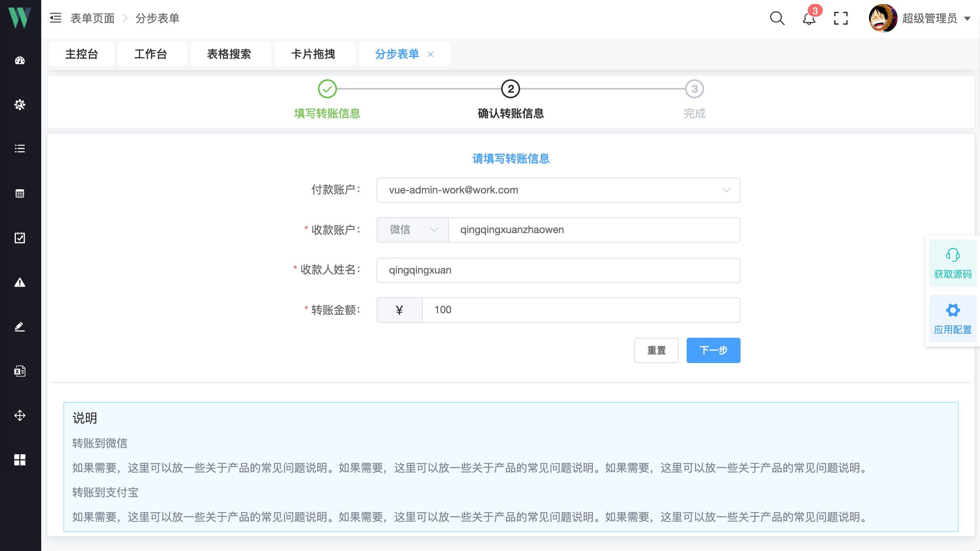Open the dashboard (speedometer) sidebar icon
This screenshot has width=980, height=551.
click(19, 61)
